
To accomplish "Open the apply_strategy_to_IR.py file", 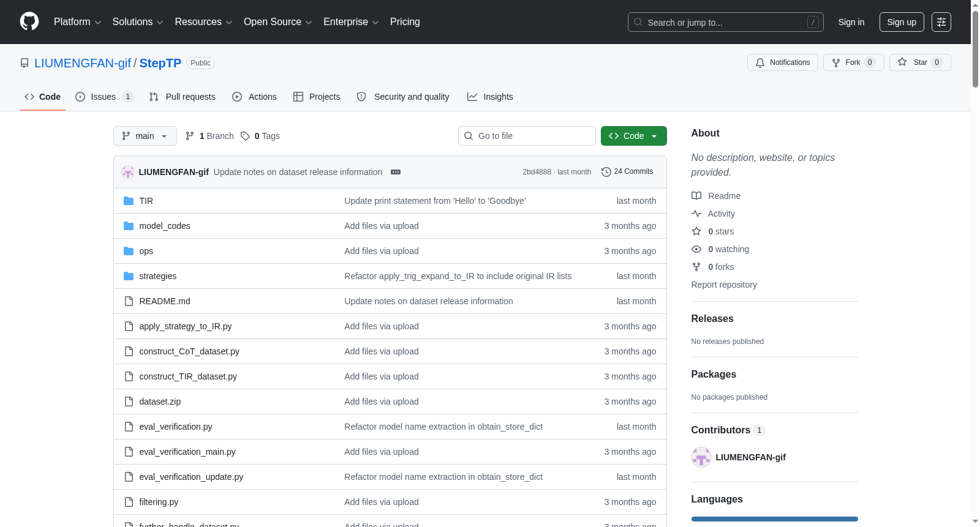I will (x=186, y=326).
